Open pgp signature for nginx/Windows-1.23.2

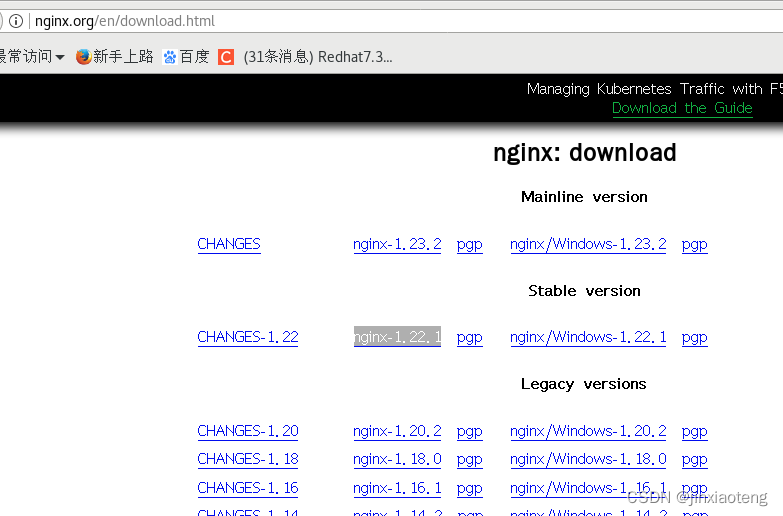click(x=695, y=244)
